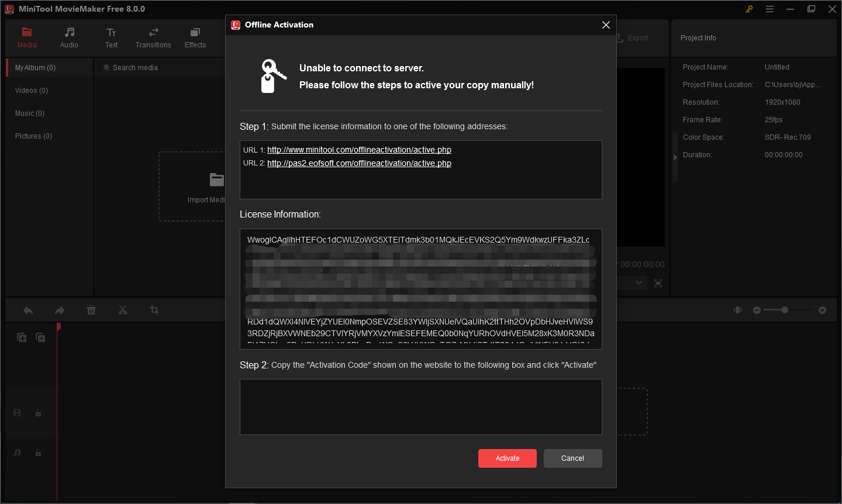
Task: Click the SDR- Rec.709 color space value
Action: tap(788, 137)
